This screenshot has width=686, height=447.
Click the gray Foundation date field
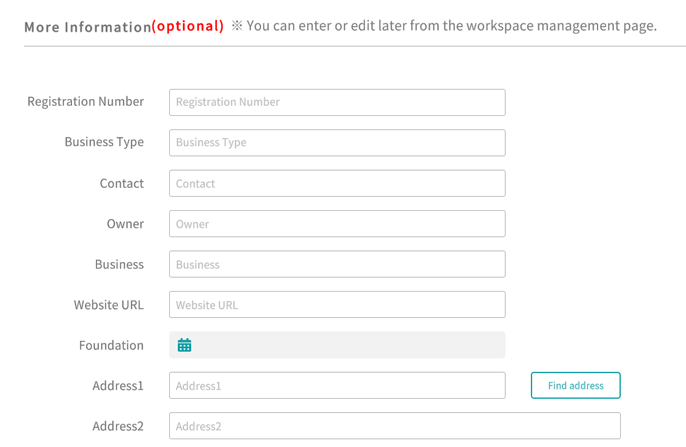tap(337, 345)
